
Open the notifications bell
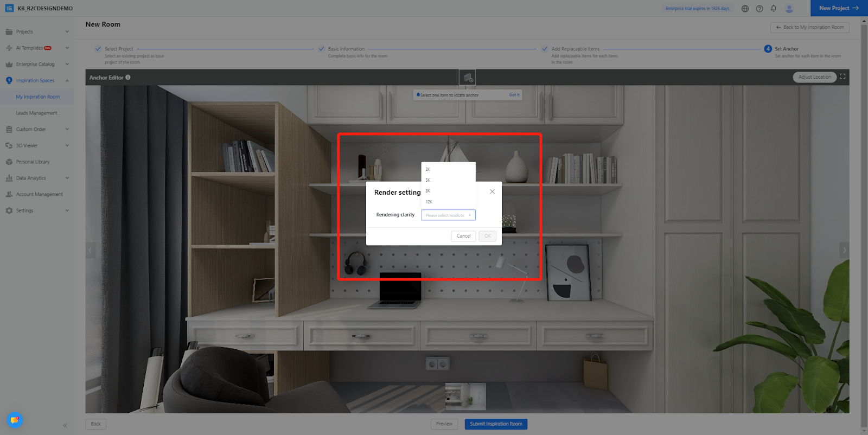pyautogui.click(x=774, y=8)
